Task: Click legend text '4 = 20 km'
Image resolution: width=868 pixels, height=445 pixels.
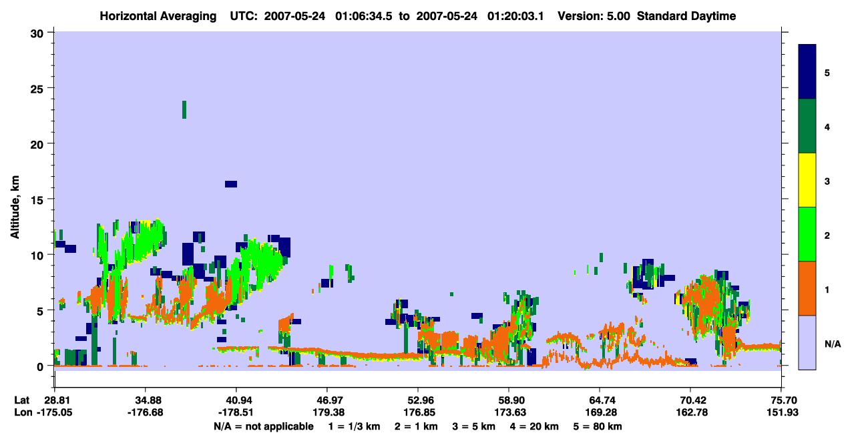Action: coord(534,426)
